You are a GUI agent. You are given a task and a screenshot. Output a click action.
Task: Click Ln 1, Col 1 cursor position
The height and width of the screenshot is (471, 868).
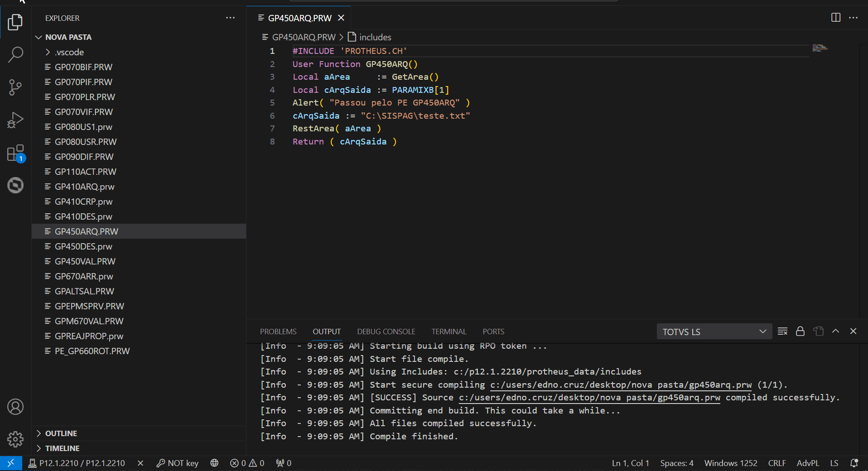coord(631,463)
